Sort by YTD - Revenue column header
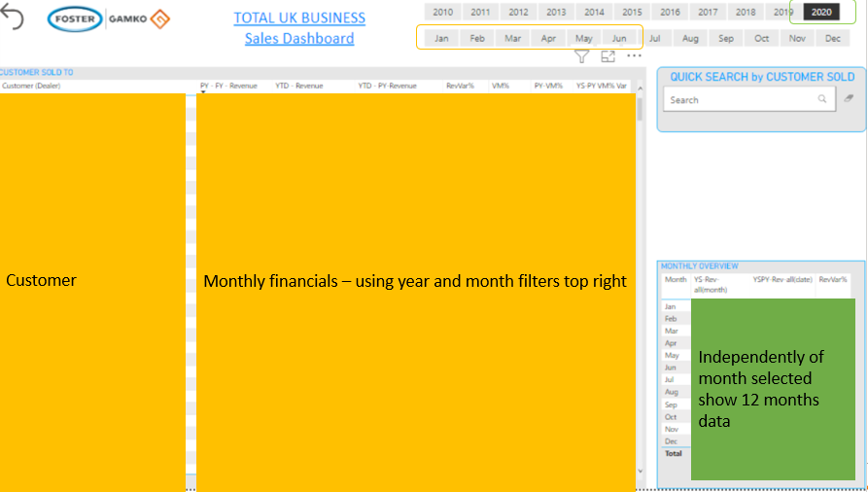Viewport: 868px width, 492px height. tap(299, 86)
